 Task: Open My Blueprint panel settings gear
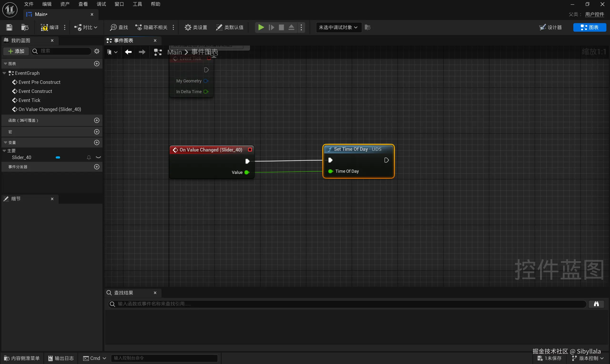coord(97,51)
